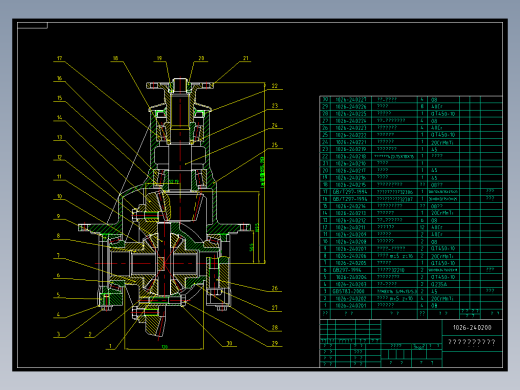Select balloon number 14 beside the drawing

click(59, 117)
